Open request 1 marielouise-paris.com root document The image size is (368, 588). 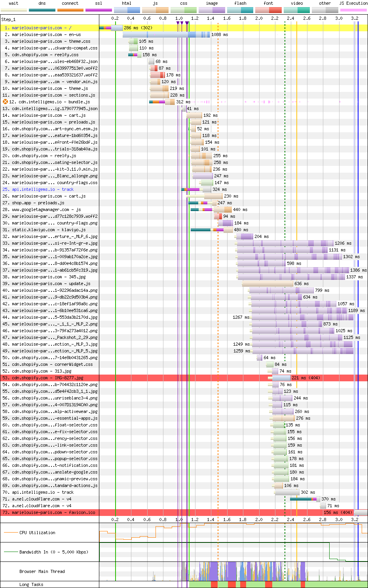point(42,28)
